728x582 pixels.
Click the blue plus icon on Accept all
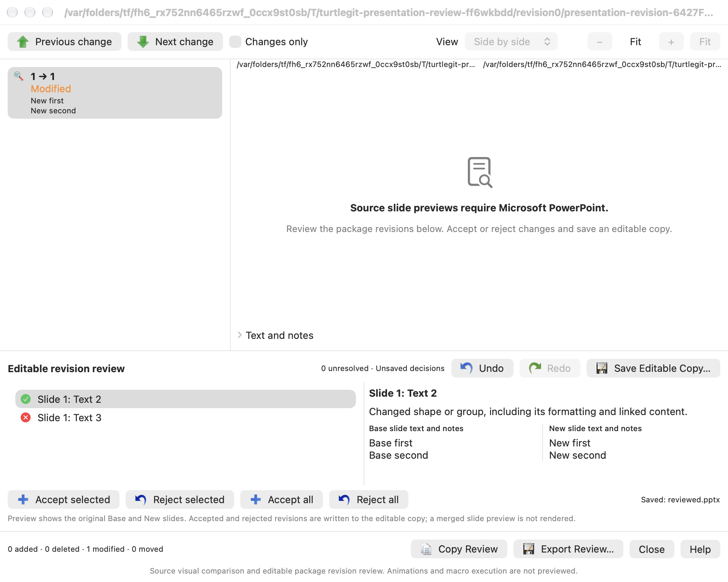tap(256, 499)
